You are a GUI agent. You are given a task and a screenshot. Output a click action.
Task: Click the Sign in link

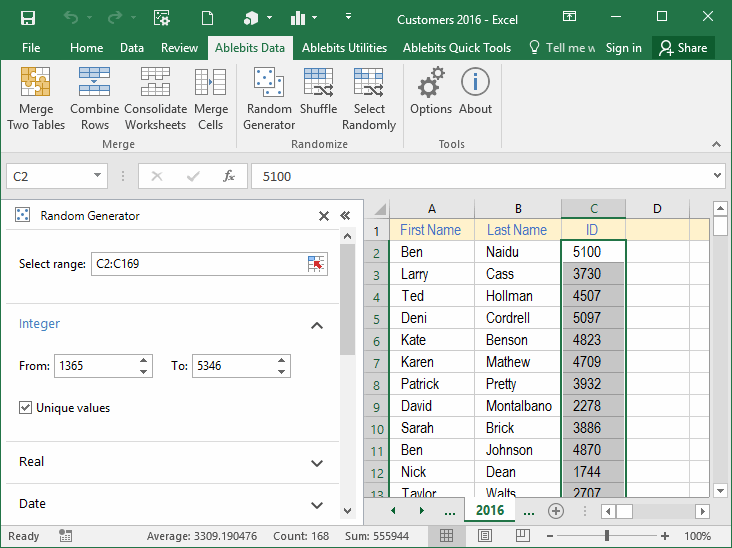624,48
